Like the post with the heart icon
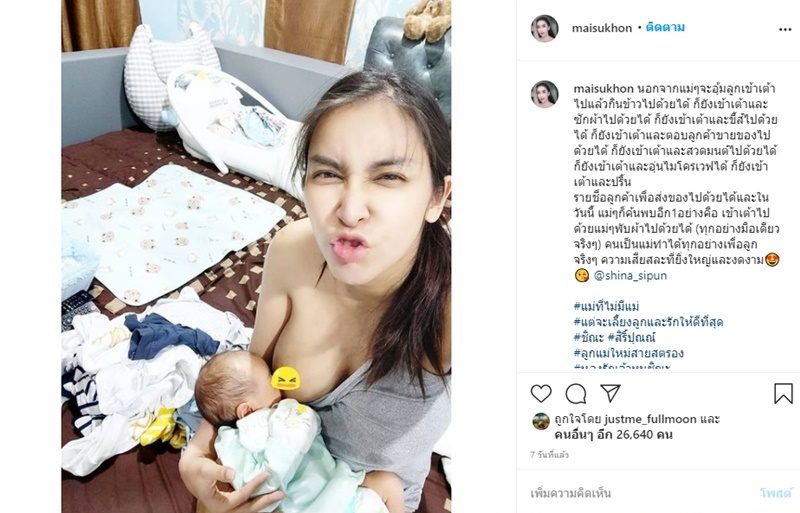This screenshot has height=513, width=800. pyautogui.click(x=541, y=394)
